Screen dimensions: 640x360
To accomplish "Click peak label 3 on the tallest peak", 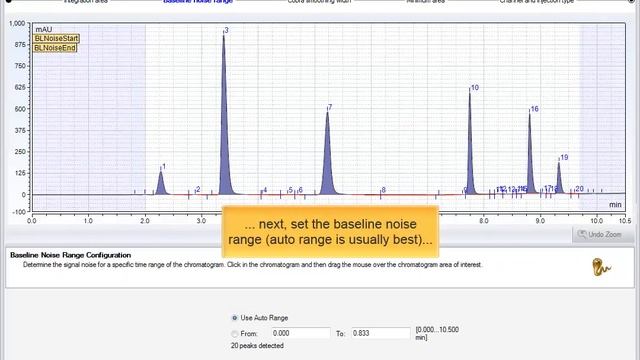I will pos(227,30).
